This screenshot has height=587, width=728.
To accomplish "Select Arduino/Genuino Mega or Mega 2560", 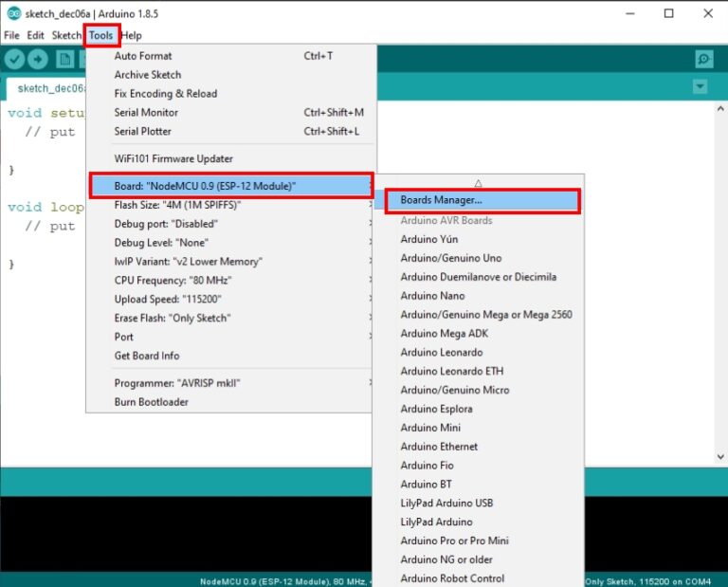I will coord(479,315).
